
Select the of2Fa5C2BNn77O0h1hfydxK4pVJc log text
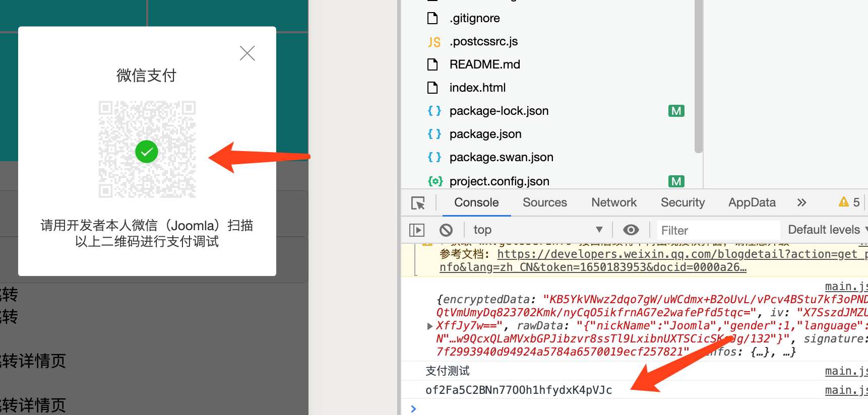point(519,390)
